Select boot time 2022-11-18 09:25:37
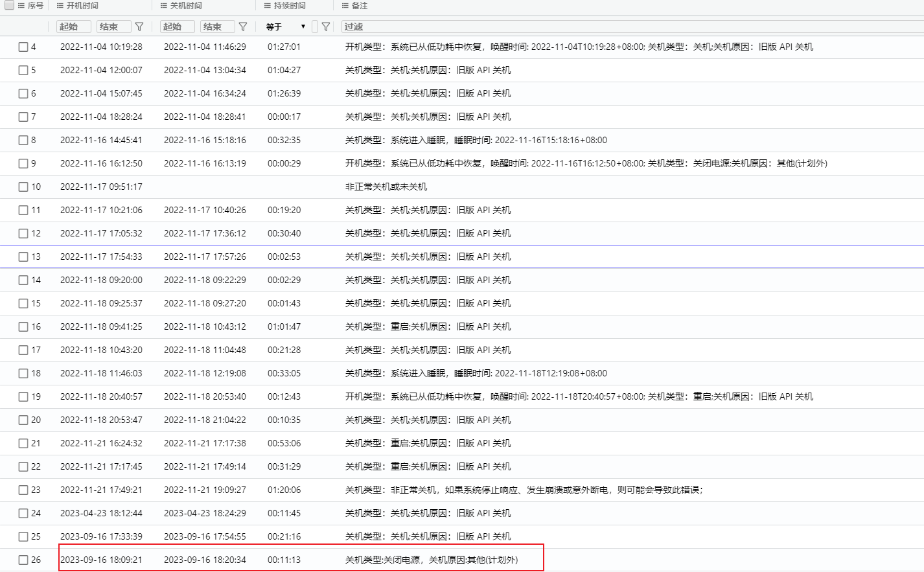 (101, 303)
